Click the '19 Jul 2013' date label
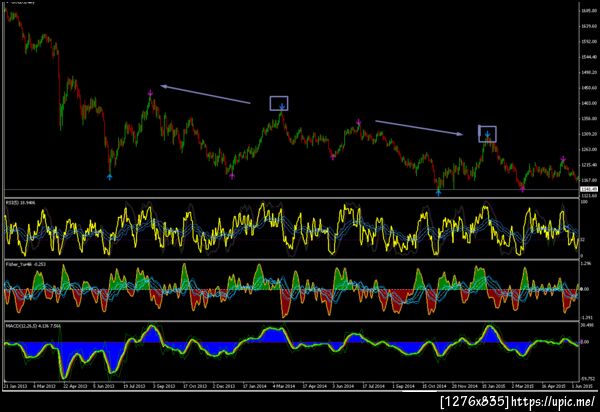This screenshot has width=600, height=412. [x=134, y=386]
